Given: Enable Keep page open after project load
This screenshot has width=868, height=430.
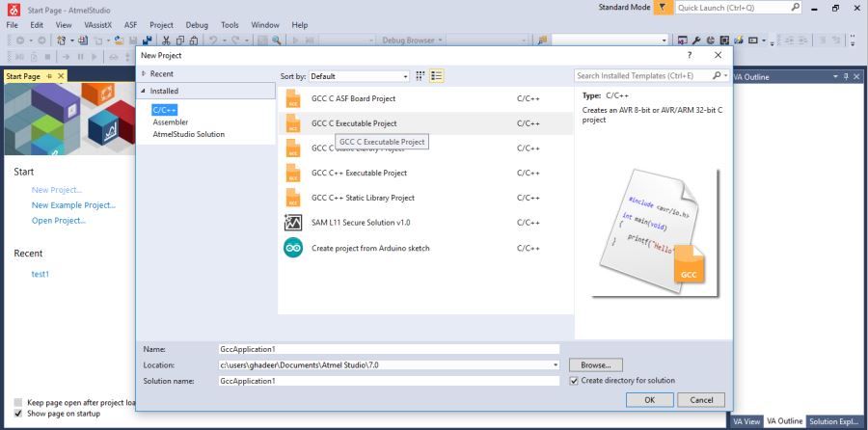Looking at the screenshot, I should click(18, 403).
